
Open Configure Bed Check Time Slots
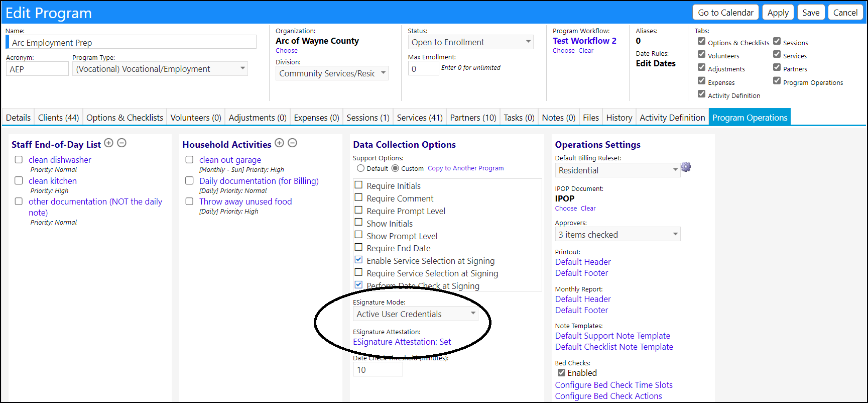(x=613, y=385)
